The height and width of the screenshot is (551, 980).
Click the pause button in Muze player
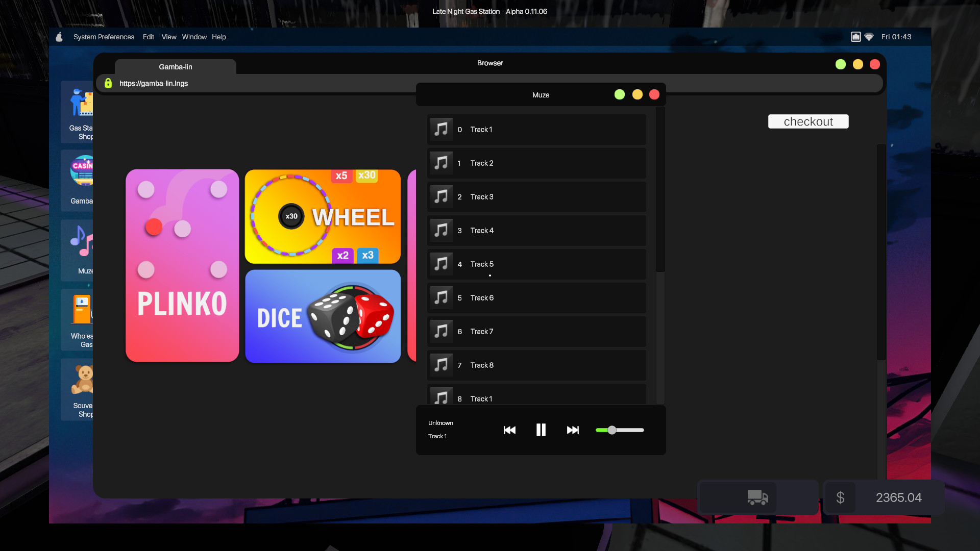pyautogui.click(x=541, y=430)
